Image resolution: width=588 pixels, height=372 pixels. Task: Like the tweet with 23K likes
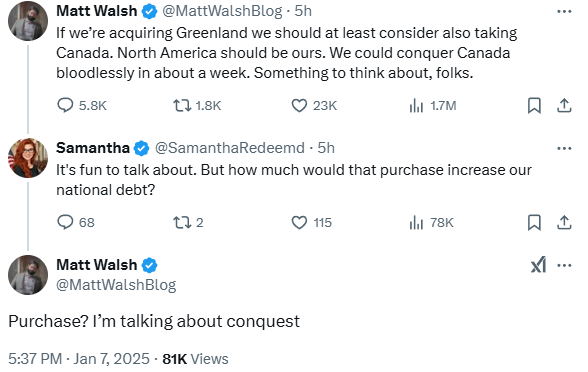(314, 105)
